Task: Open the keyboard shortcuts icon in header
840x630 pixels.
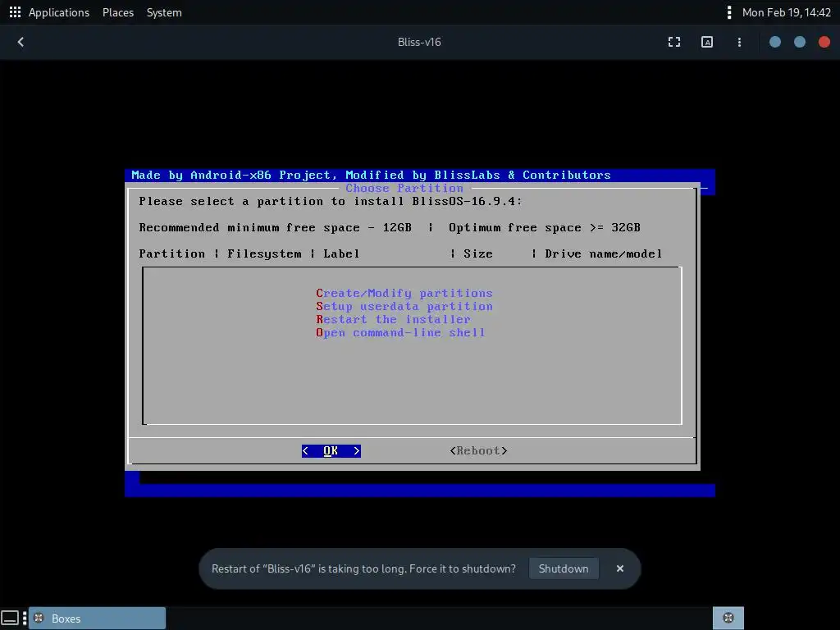Action: [706, 43]
